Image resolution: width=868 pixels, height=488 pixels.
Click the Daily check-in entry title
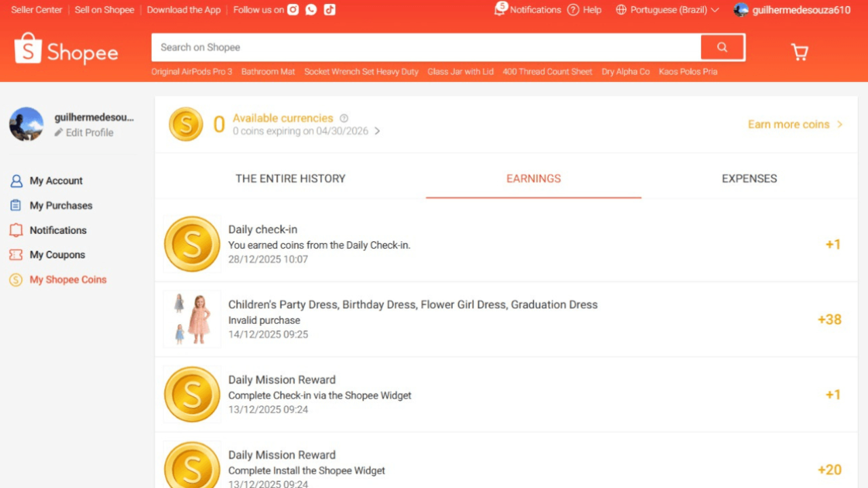coord(262,229)
